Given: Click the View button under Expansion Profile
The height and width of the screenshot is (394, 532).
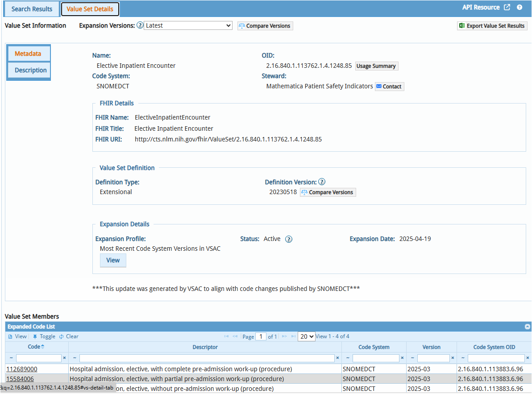Looking at the screenshot, I should tap(113, 261).
